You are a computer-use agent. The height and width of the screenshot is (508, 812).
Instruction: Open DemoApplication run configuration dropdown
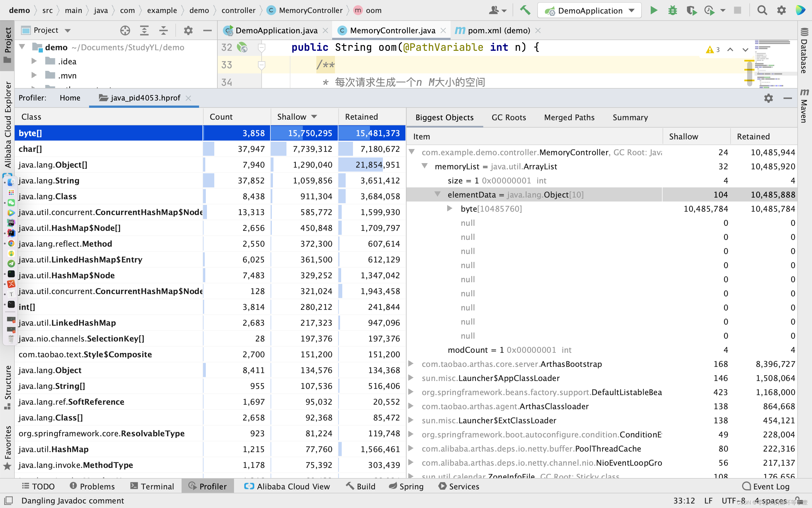[590, 10]
